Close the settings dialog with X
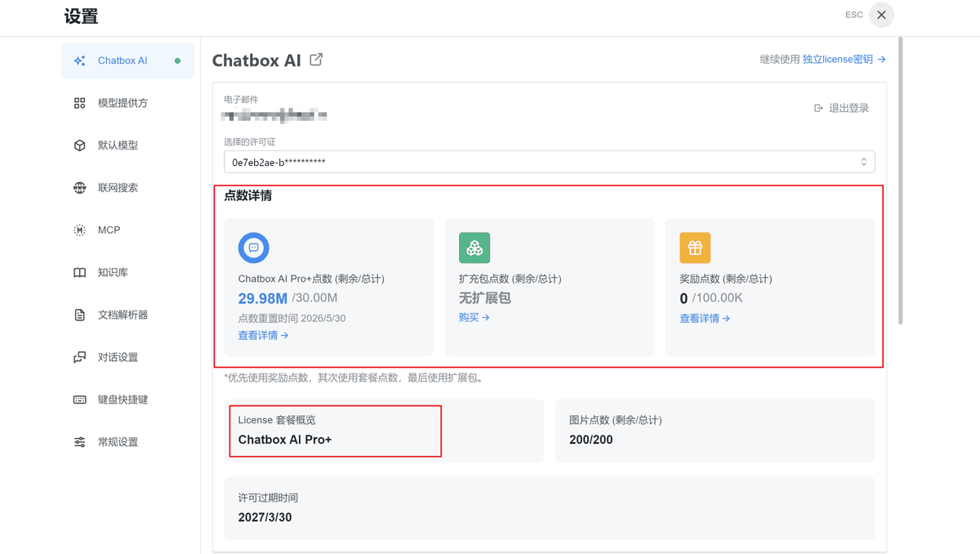This screenshot has height=554, width=980. [881, 15]
